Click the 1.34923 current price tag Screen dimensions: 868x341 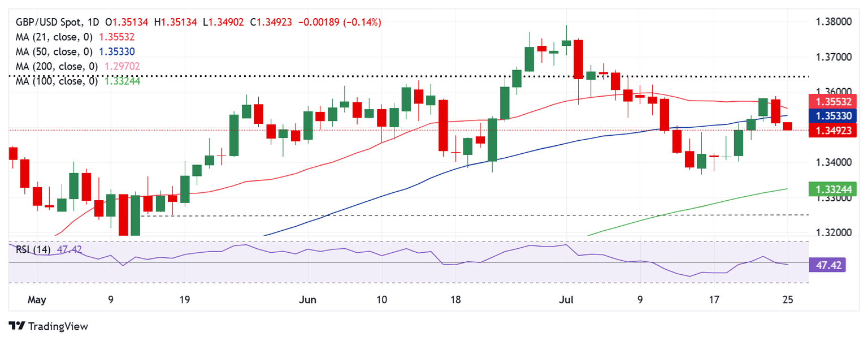coord(833,131)
